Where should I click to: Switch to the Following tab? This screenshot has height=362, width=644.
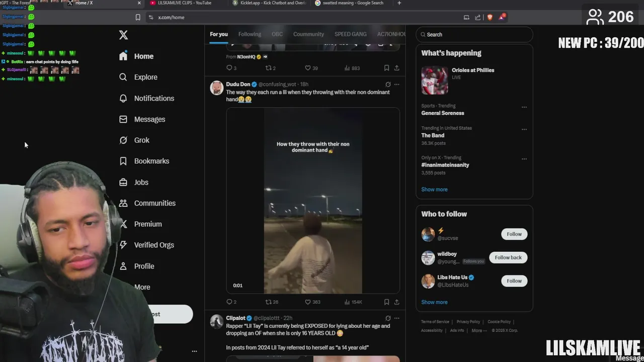(x=250, y=34)
